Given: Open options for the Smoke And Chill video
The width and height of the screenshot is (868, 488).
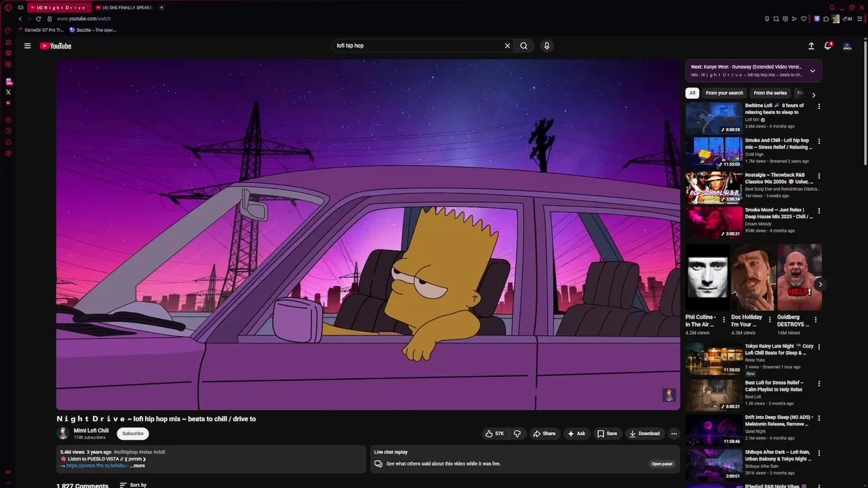Looking at the screenshot, I should click(818, 142).
